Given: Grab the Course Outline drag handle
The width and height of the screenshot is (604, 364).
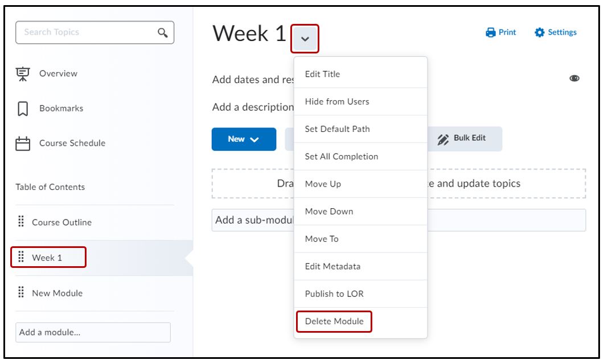Looking at the screenshot, I should click(21, 222).
